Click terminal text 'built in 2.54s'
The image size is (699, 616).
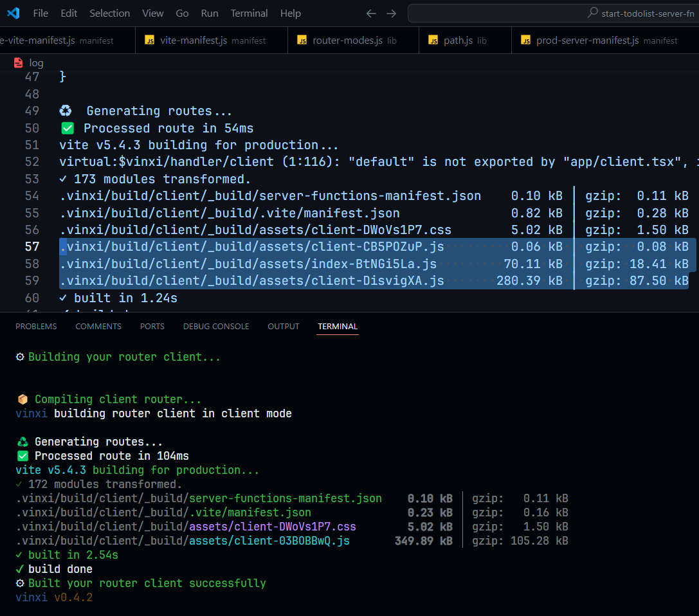point(73,555)
